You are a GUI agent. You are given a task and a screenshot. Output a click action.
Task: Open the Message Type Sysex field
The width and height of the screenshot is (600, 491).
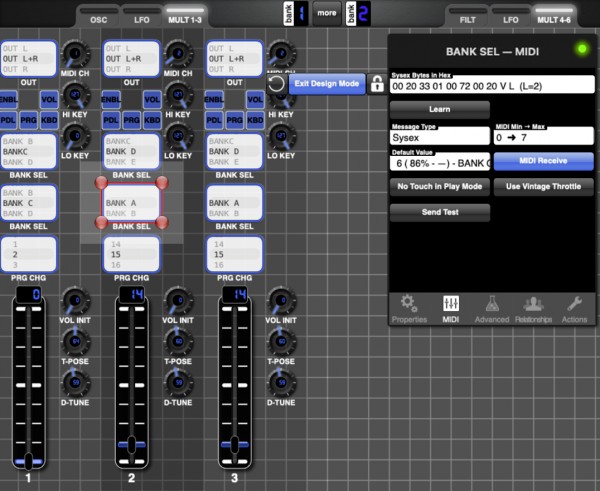coord(440,137)
